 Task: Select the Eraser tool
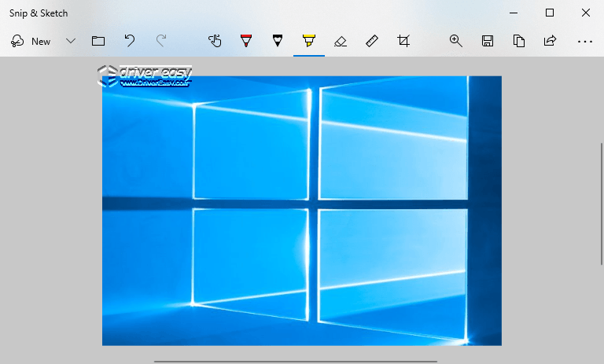click(341, 41)
